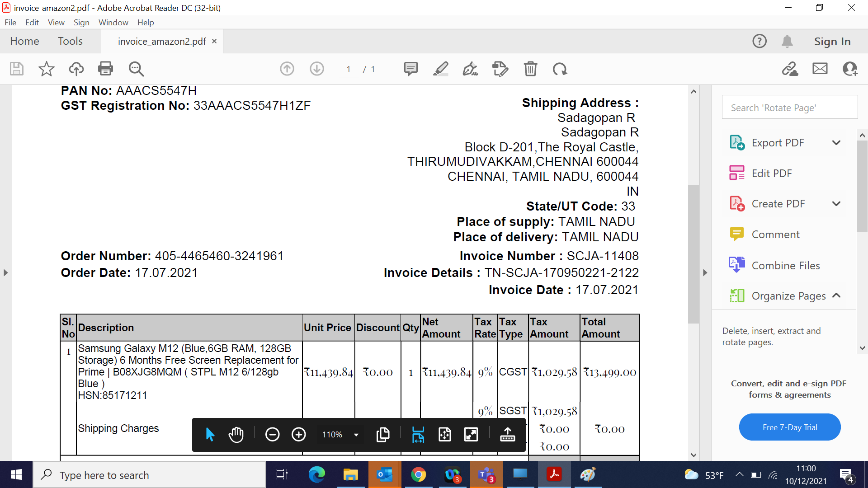Click the Free 7-Day Trial button
868x488 pixels.
[789, 427]
